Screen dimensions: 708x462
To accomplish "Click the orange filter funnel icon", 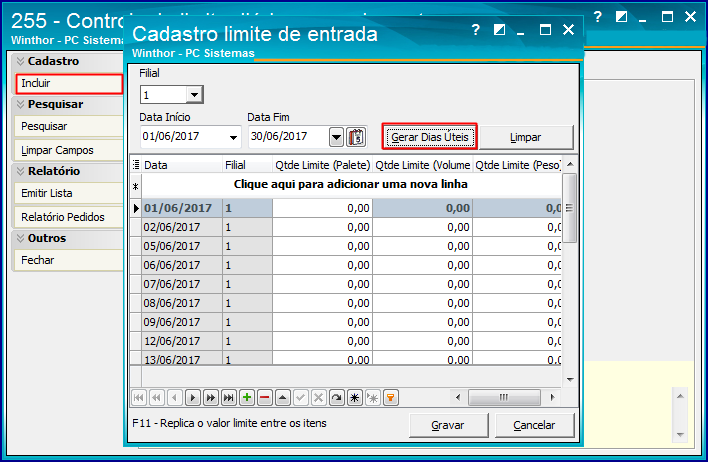I will click(x=391, y=398).
